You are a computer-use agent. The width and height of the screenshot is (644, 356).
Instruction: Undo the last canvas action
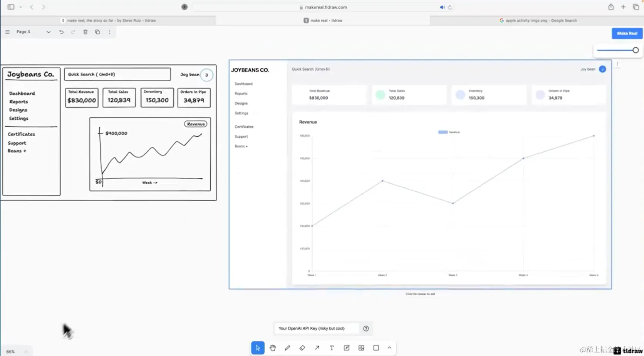(61, 32)
